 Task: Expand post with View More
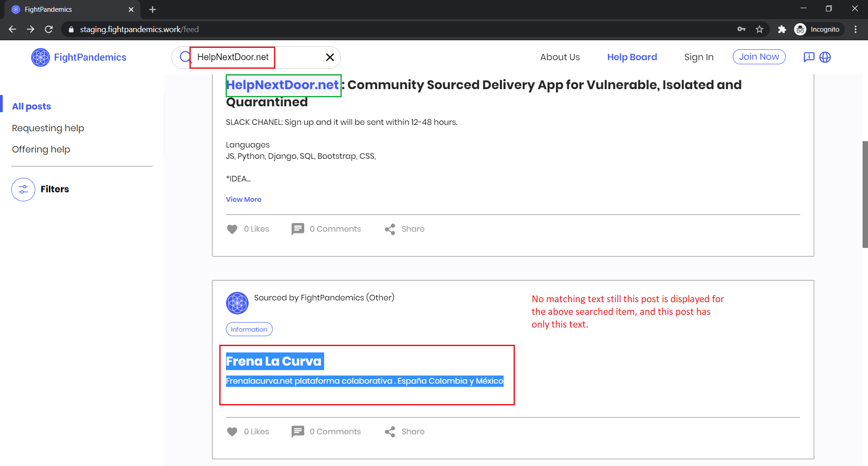tap(244, 200)
